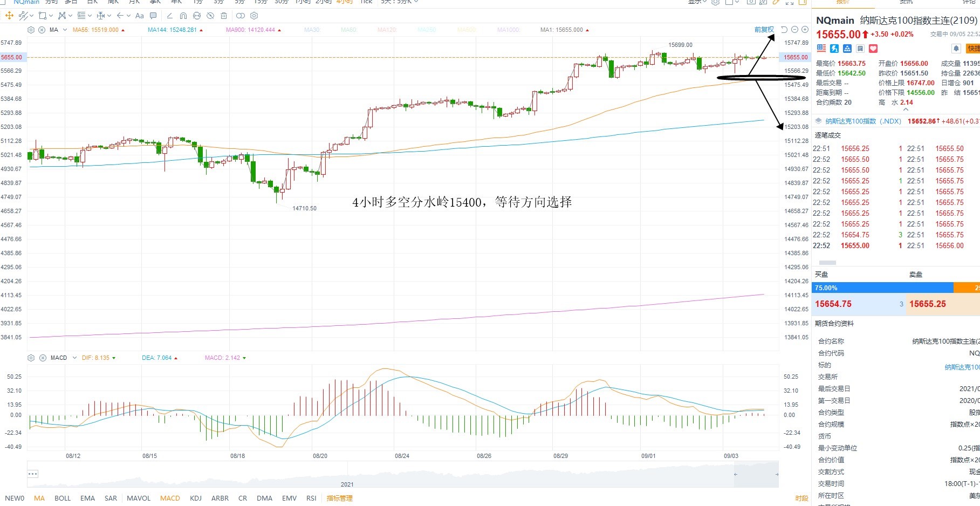The height and width of the screenshot is (506, 980).
Task: Remove the MACD indicator panel
Action: coord(43,358)
